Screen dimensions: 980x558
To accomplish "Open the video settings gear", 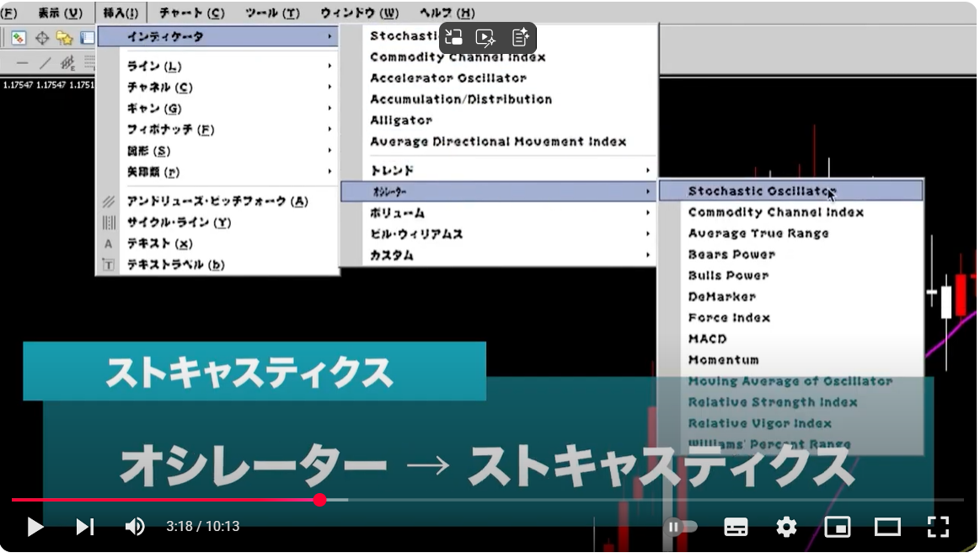I will tap(786, 527).
